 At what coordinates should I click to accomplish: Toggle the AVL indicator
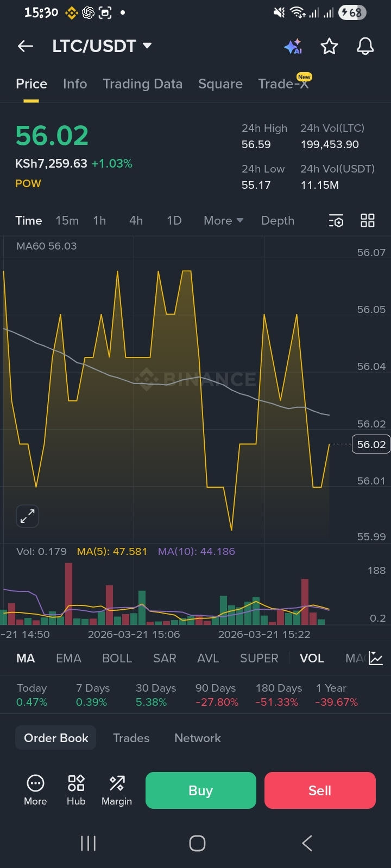pyautogui.click(x=208, y=658)
